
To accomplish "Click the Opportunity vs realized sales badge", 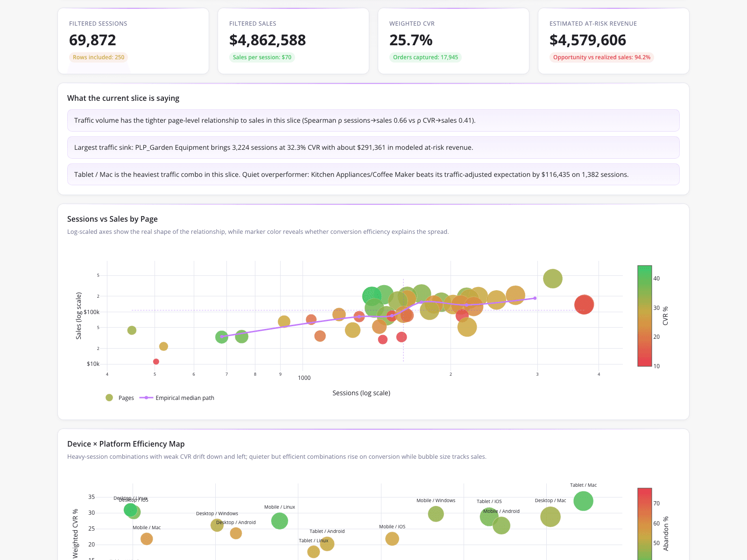I will click(x=602, y=57).
